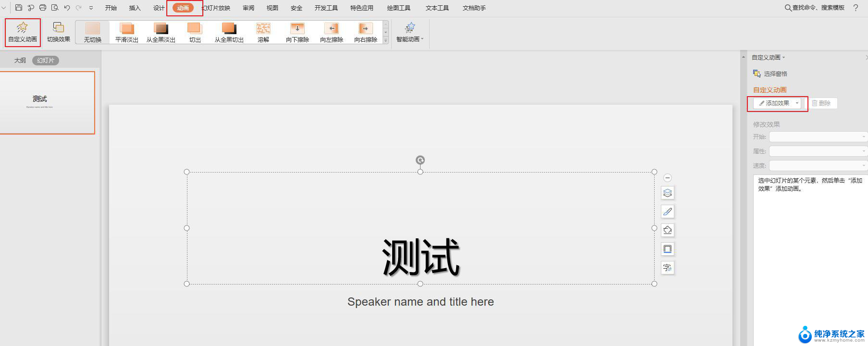Image resolution: width=868 pixels, height=346 pixels.
Task: Click the 查找命令 search box
Action: point(815,8)
